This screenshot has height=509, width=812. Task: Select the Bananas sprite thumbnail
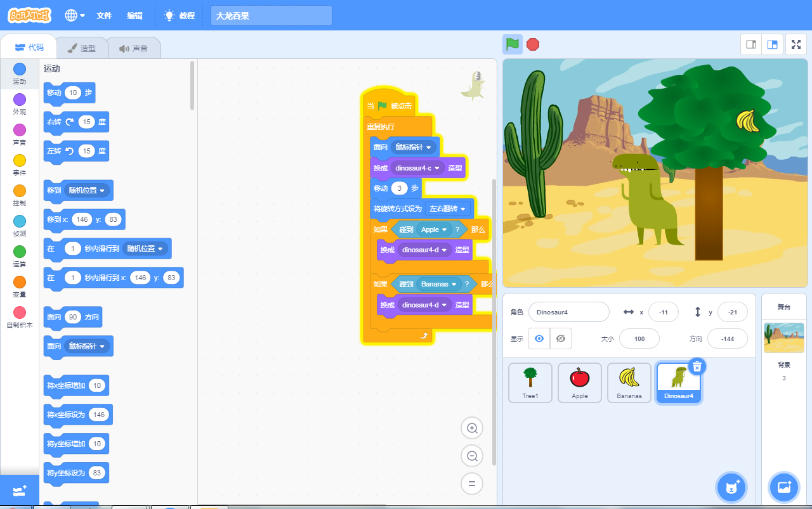[x=629, y=383]
